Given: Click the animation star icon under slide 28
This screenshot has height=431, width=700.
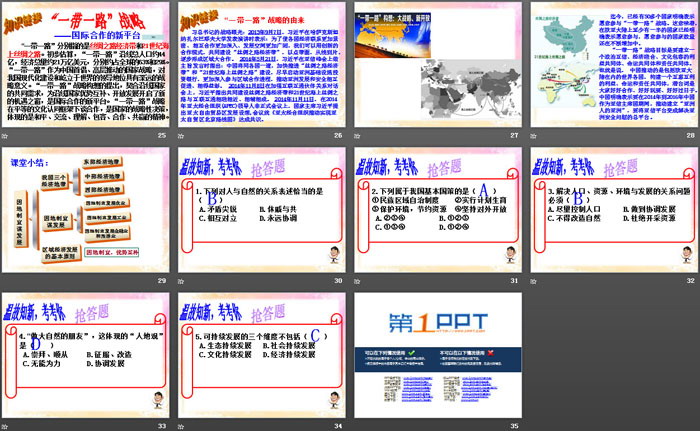Looking at the screenshot, I should pyautogui.click(x=533, y=135).
